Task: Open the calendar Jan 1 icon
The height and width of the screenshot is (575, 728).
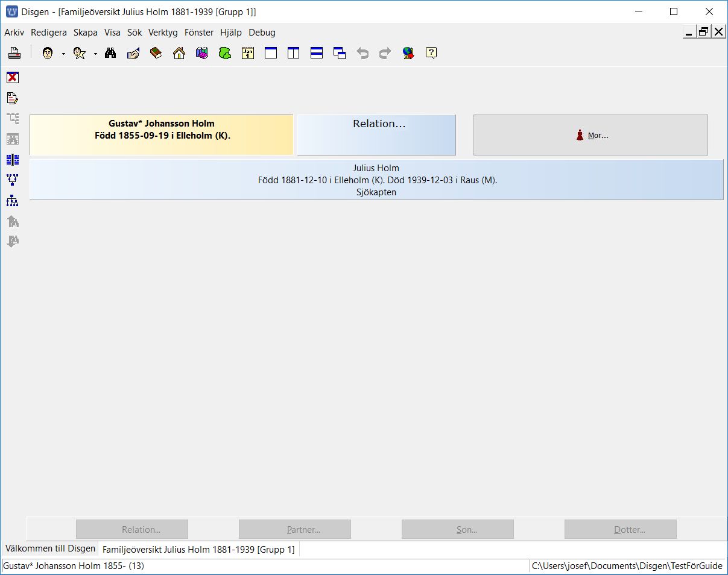Action: [x=248, y=53]
